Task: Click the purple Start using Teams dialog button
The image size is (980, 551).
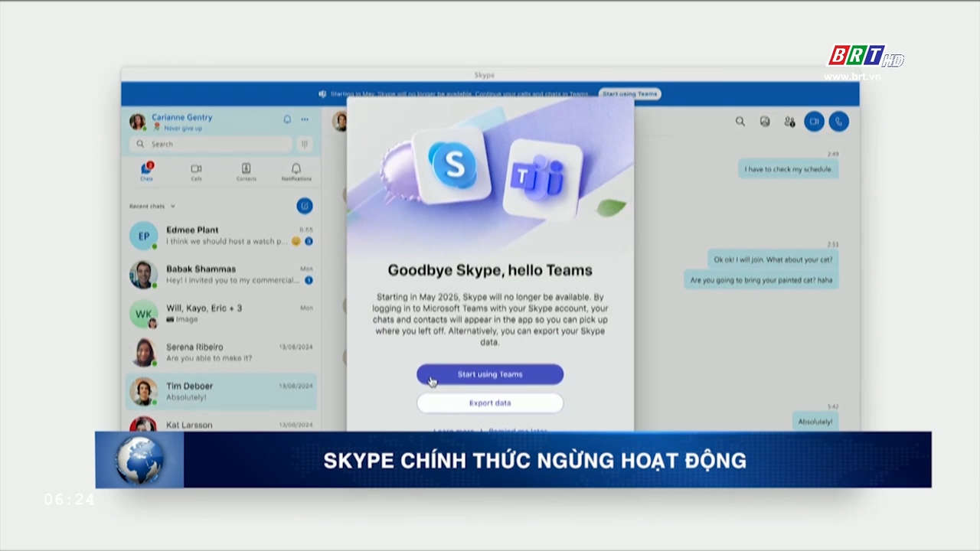Action: point(490,374)
